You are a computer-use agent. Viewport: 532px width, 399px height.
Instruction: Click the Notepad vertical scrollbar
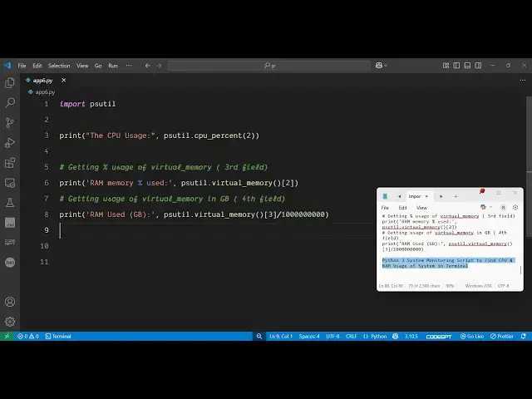(x=520, y=270)
